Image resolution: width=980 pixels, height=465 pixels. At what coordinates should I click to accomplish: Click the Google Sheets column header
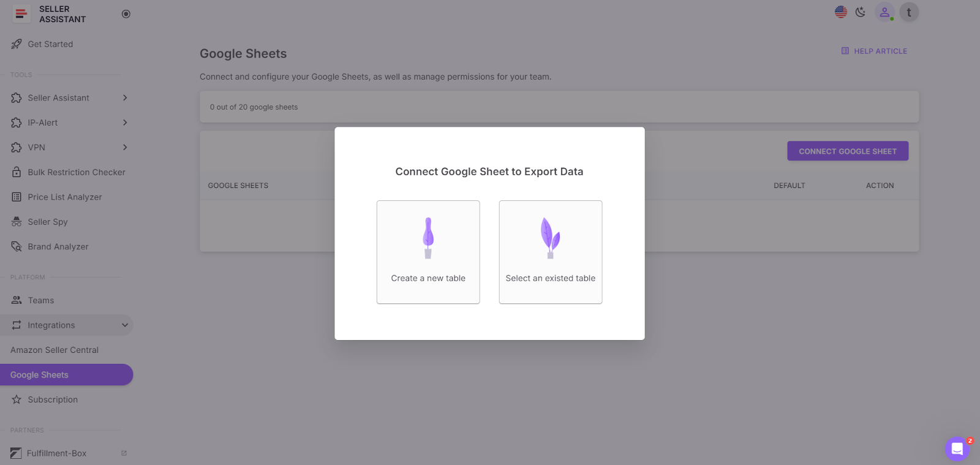(x=238, y=186)
